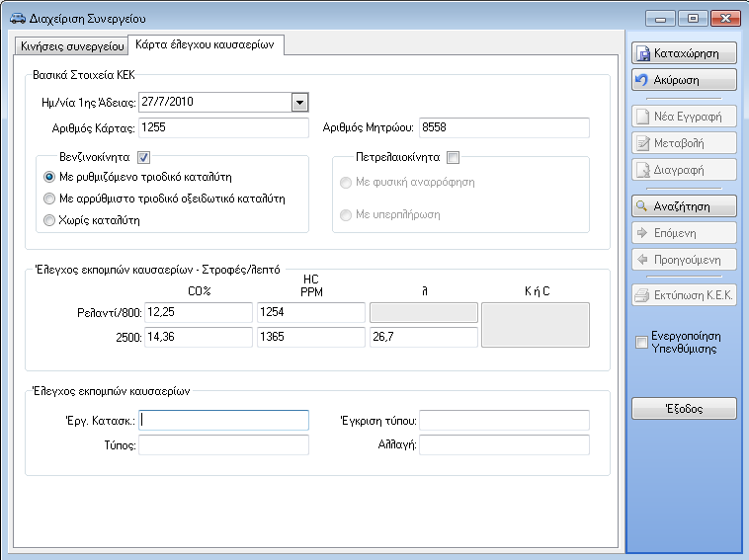Click the disabled Ρελαντί/800 λ field

tap(424, 312)
